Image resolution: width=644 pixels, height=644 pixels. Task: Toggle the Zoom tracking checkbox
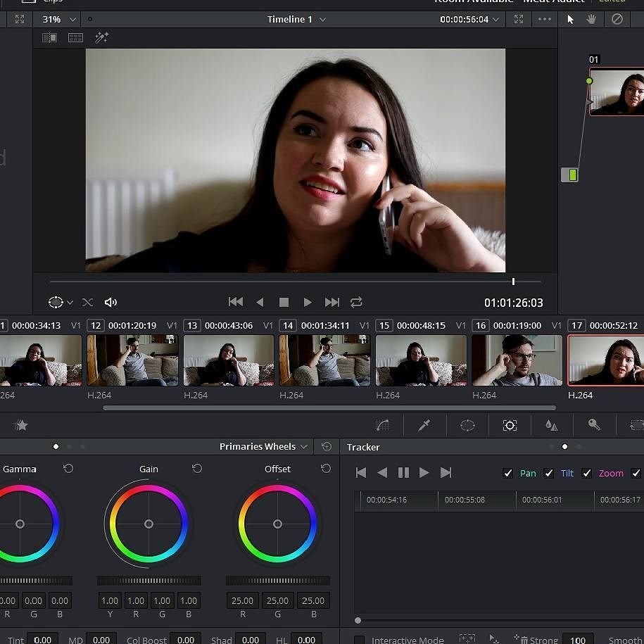pos(586,474)
